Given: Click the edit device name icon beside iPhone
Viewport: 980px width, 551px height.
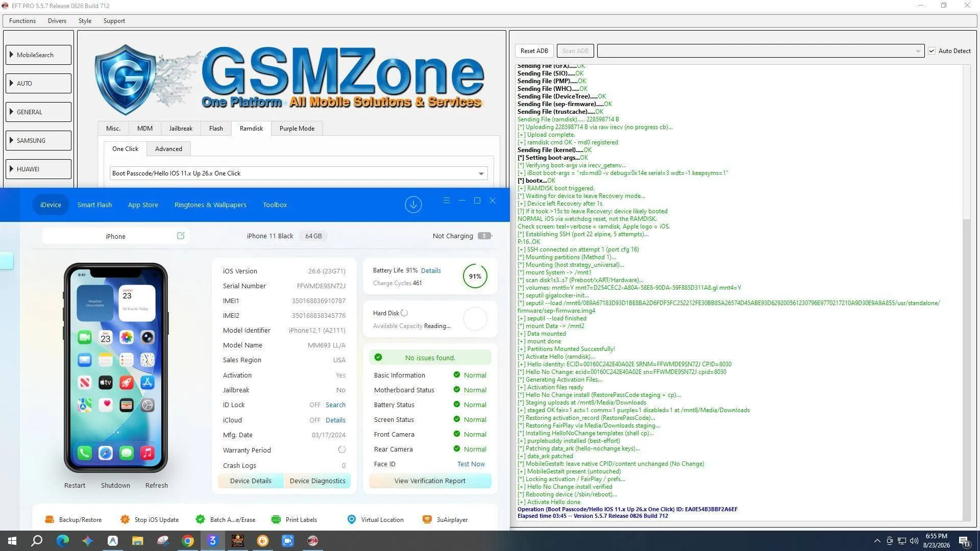Looking at the screenshot, I should [x=181, y=236].
